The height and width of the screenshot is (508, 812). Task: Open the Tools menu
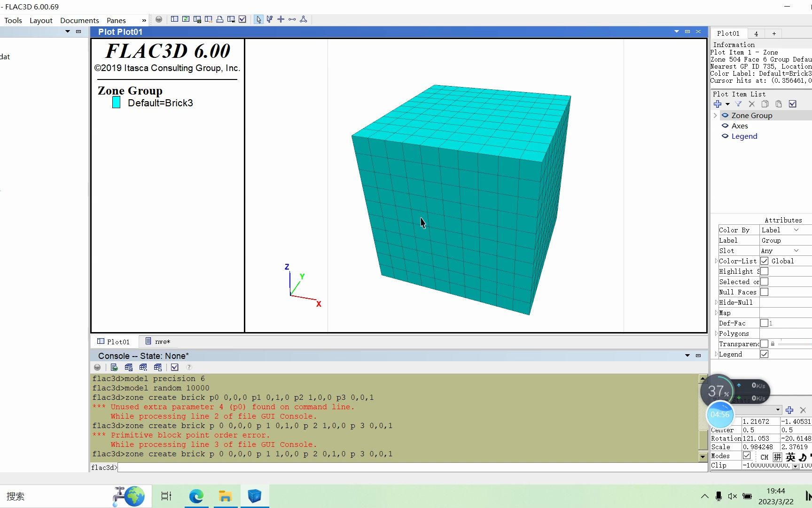[13, 20]
